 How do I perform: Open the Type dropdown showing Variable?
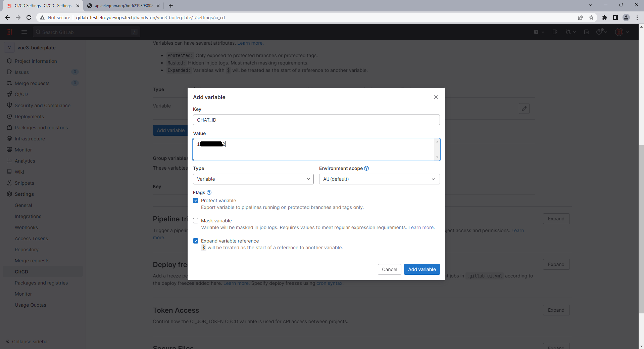(x=253, y=179)
